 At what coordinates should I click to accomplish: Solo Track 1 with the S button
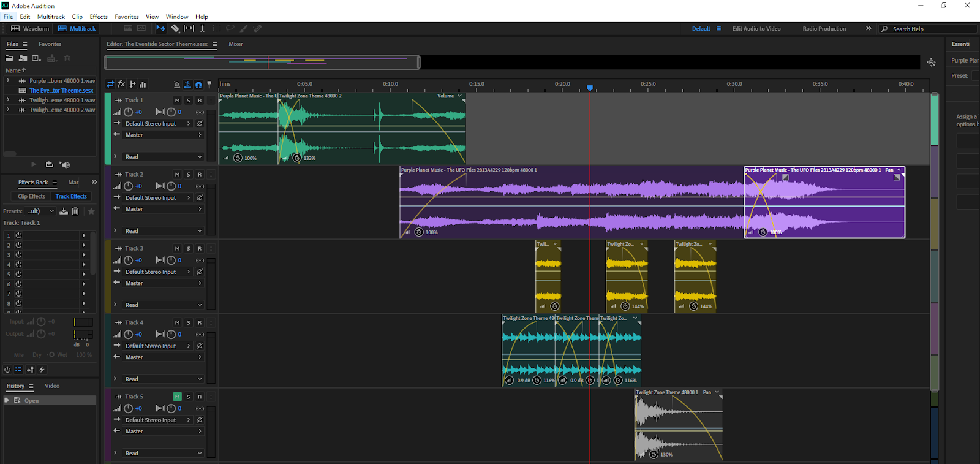(x=188, y=101)
